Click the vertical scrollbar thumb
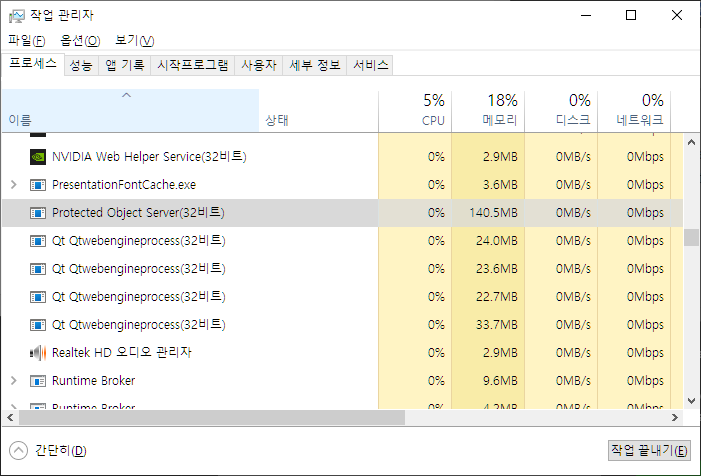The height and width of the screenshot is (476, 701). (x=691, y=237)
